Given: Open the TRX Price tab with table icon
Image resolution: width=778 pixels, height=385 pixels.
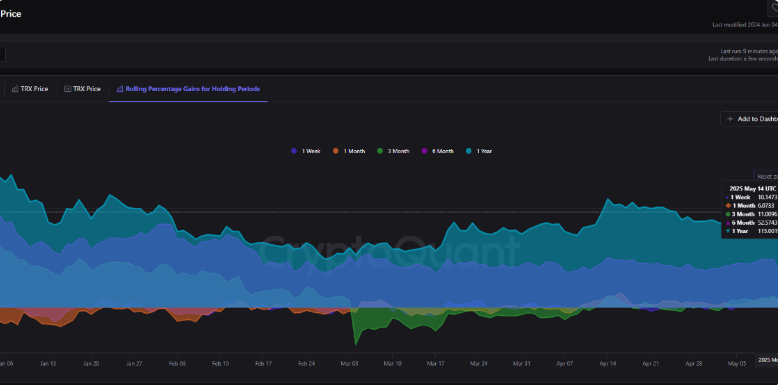Looking at the screenshot, I should point(82,89).
